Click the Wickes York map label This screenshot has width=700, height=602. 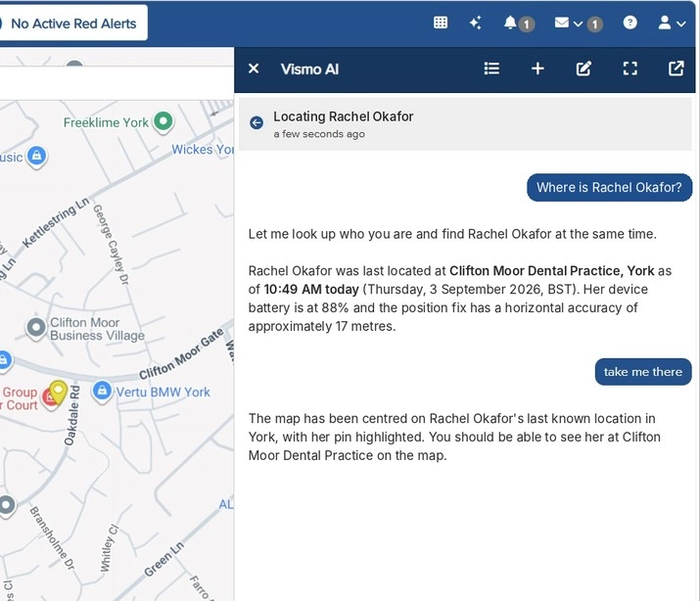pyautogui.click(x=203, y=150)
